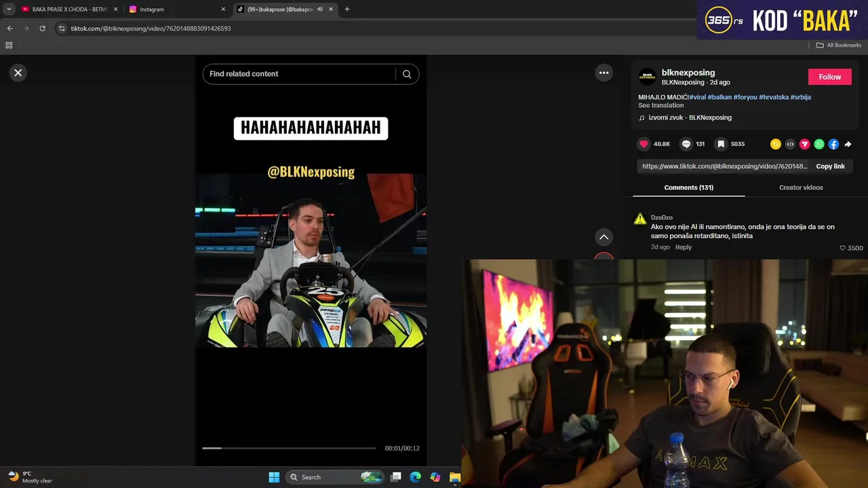Go back in browser history

pos(9,28)
